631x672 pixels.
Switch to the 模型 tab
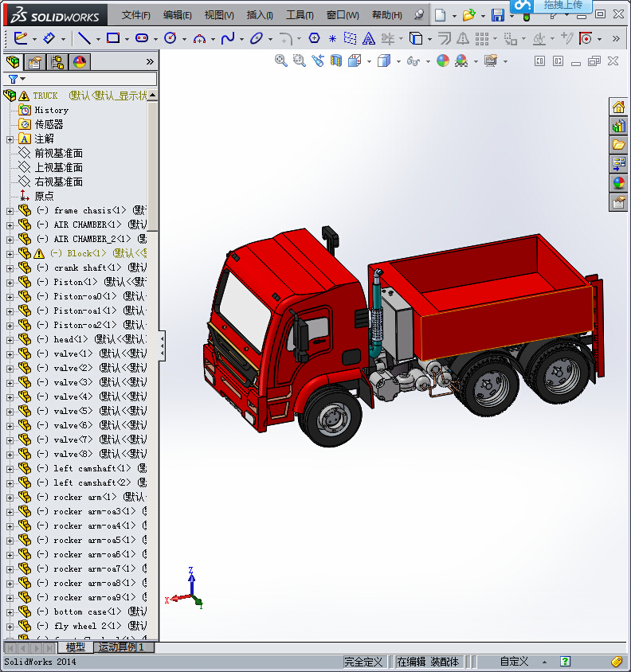coord(75,647)
